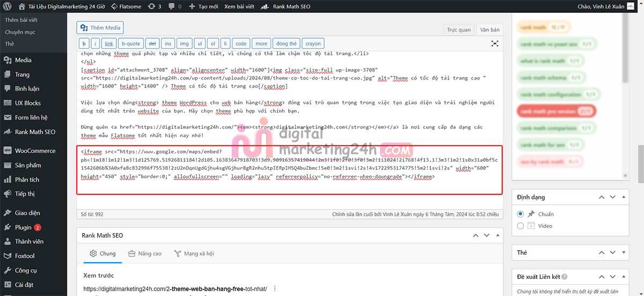The height and width of the screenshot is (296, 644).
Task: Move Thẻ panel down
Action: click(612, 252)
